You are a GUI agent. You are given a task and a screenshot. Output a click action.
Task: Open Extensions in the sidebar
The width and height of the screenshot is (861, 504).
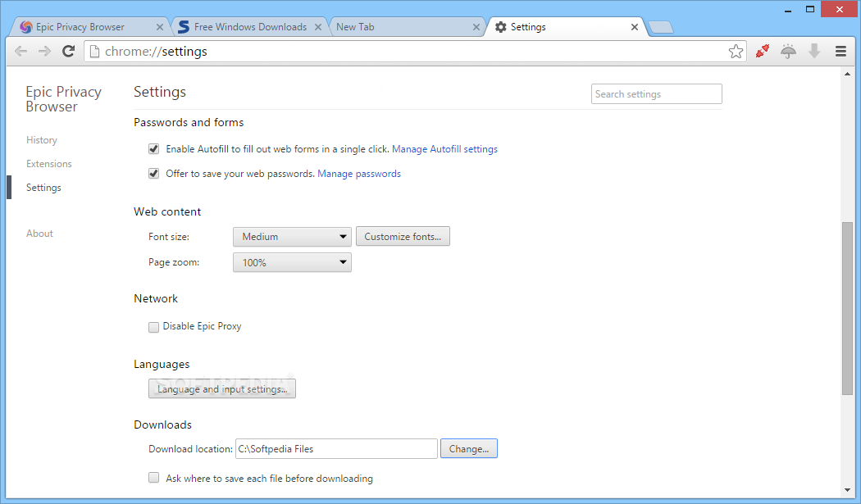pos(49,164)
